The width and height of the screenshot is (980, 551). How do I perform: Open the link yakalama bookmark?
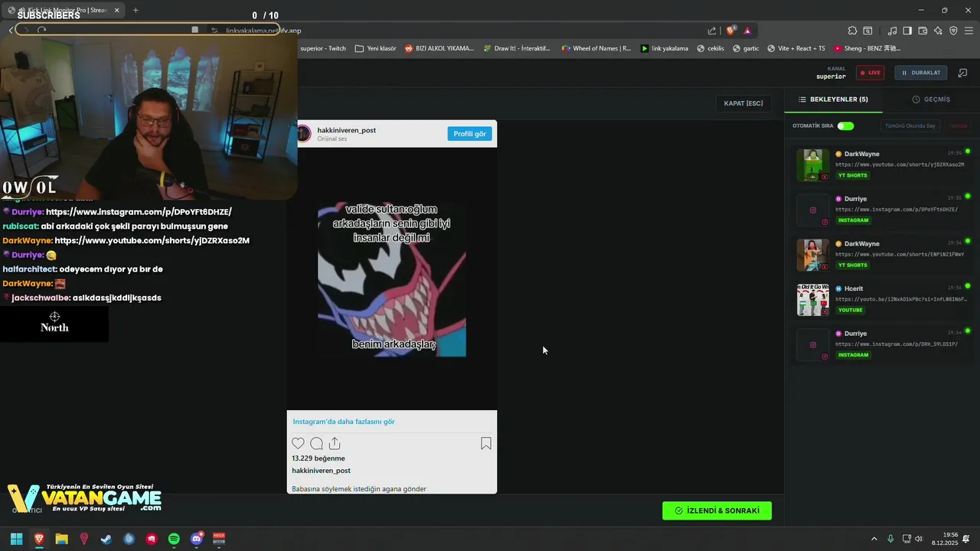pyautogui.click(x=664, y=48)
